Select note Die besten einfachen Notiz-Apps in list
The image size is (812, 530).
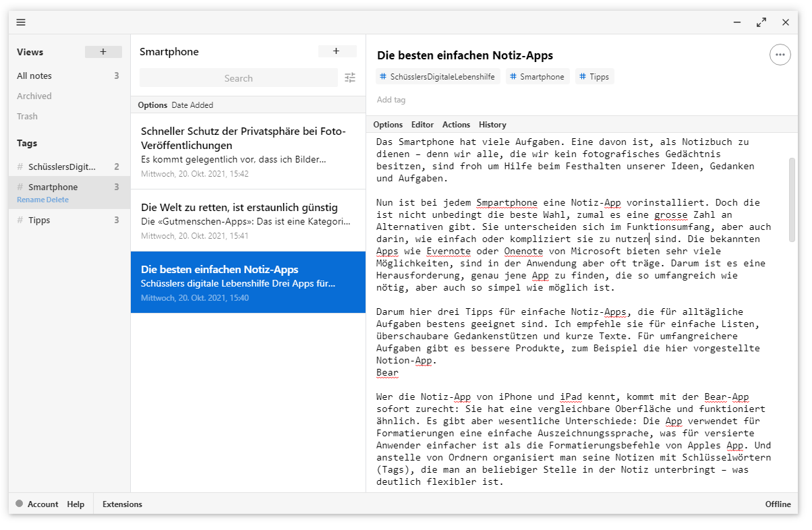click(x=248, y=283)
